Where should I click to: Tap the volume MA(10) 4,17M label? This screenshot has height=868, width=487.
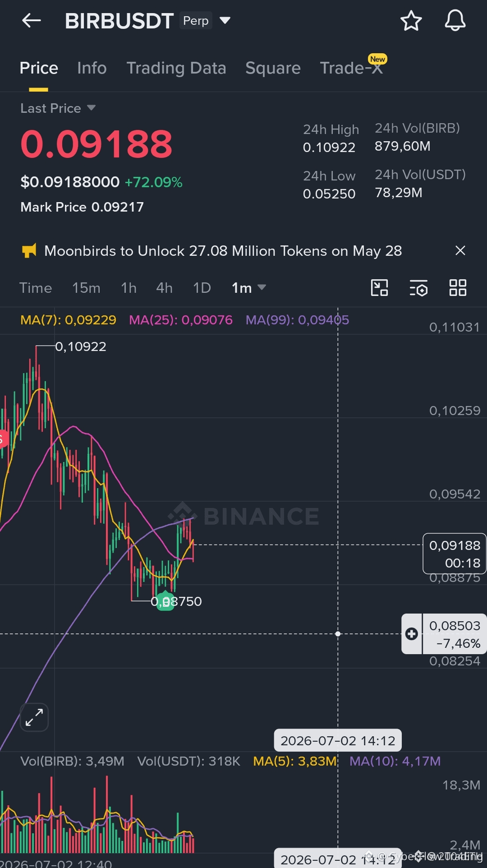[395, 762]
